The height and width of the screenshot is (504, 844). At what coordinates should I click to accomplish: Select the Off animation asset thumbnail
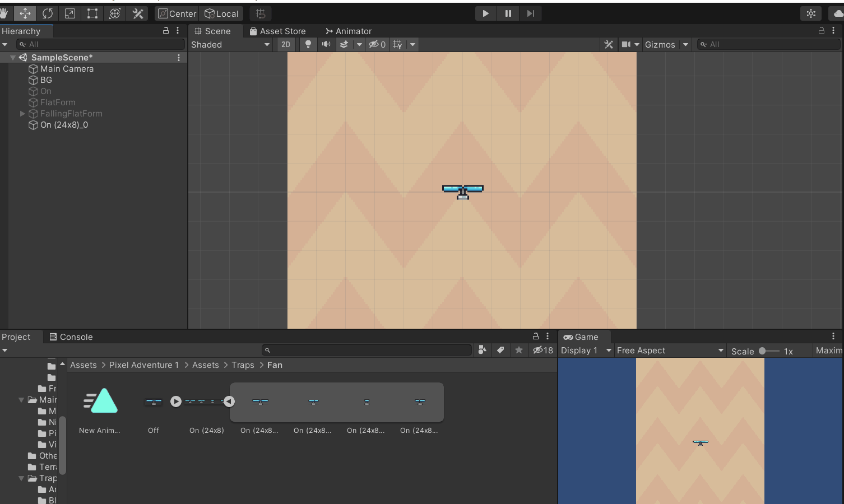pos(153,402)
